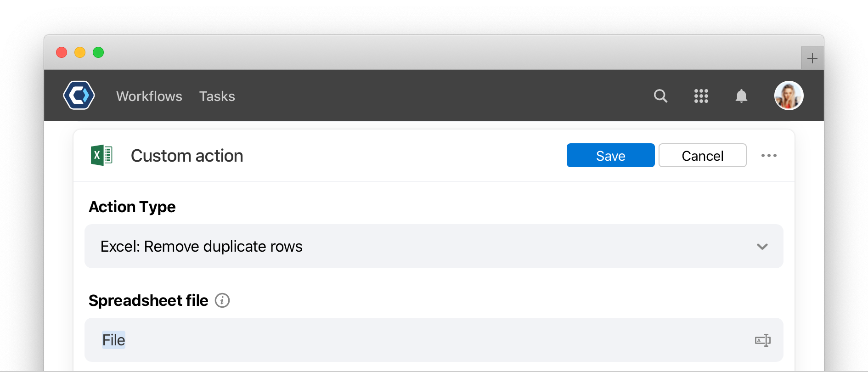Screen dimensions: 868x372
Task: Open the three-dots more options menu
Action: 769,155
